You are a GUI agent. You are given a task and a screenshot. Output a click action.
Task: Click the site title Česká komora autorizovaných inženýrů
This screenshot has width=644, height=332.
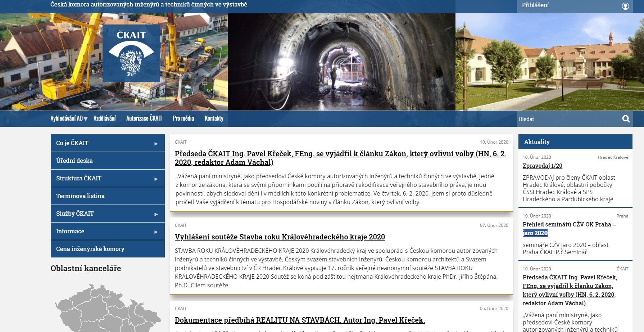pyautogui.click(x=149, y=5)
